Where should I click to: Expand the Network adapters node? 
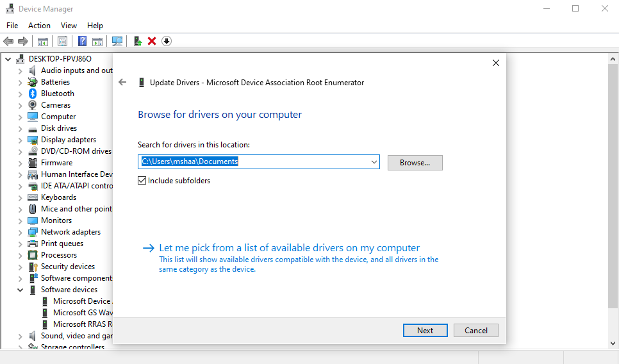point(21,232)
